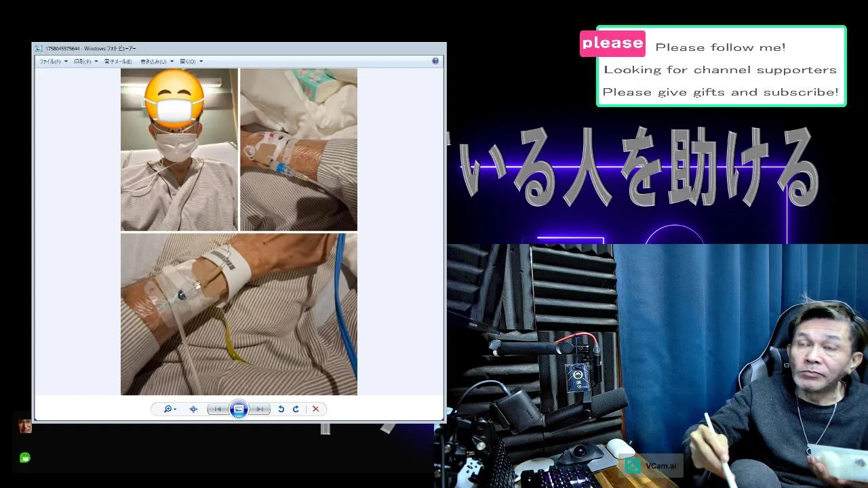Open the 開く(O) dropdown menu

(191, 62)
